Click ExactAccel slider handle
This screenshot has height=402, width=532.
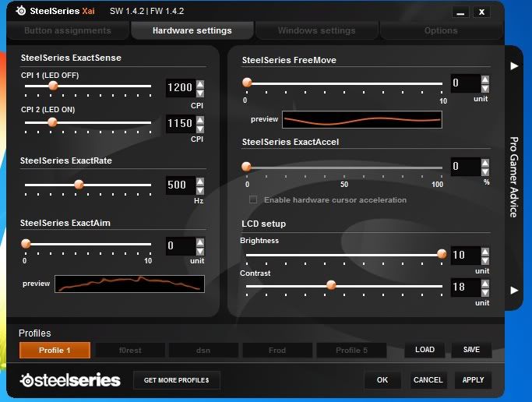pos(246,167)
